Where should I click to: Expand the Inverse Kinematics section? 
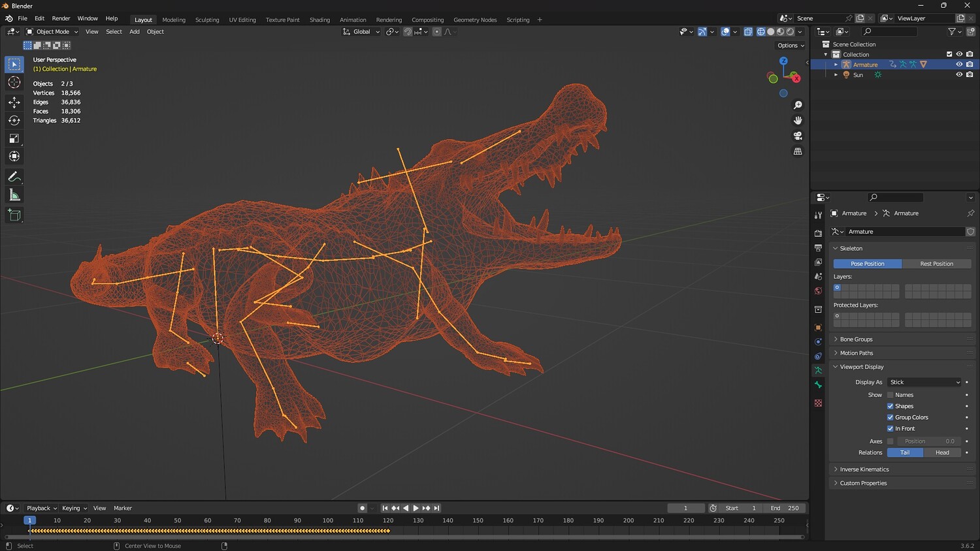[864, 469]
